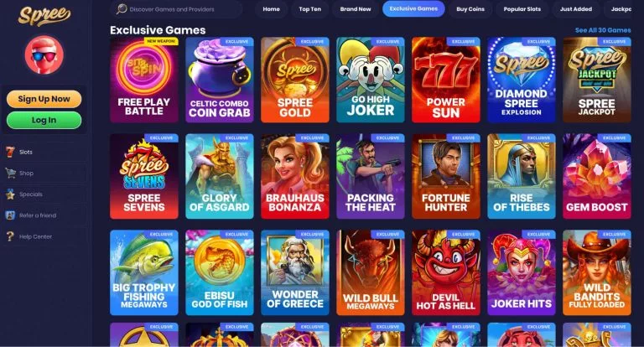
Task: Select the Specials star icon
Action: 10,194
